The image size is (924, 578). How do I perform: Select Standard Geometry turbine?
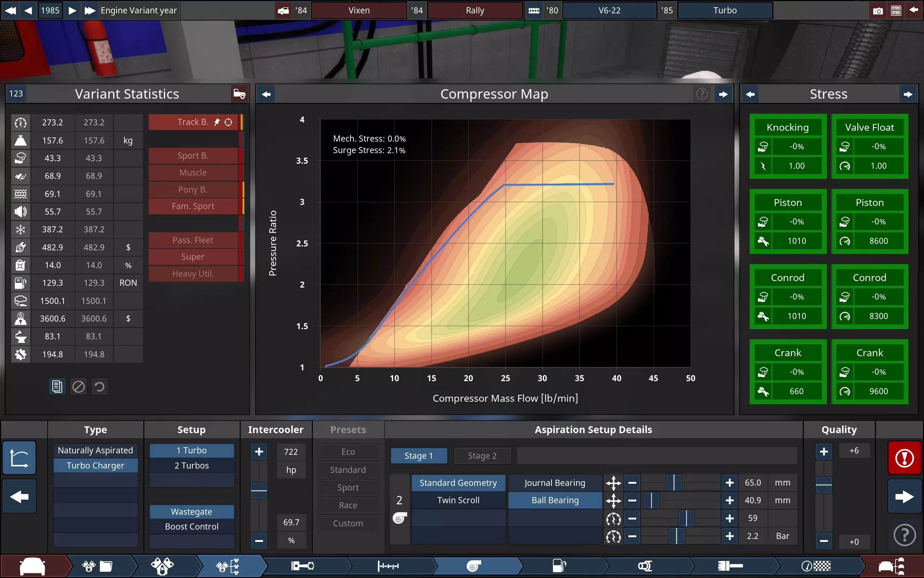(458, 483)
